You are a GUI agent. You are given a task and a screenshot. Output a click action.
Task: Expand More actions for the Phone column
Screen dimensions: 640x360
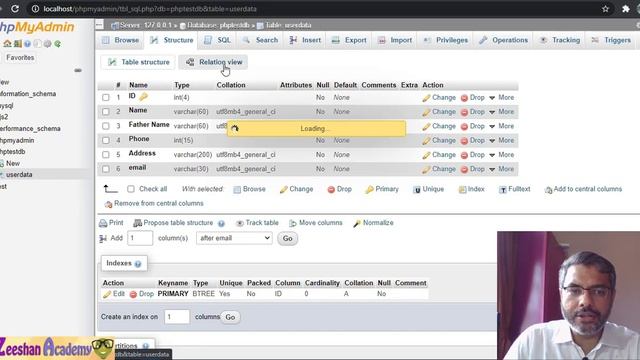pos(502,140)
